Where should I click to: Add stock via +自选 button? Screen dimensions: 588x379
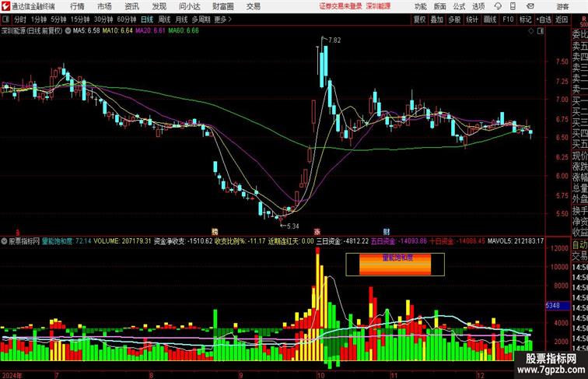544,19
